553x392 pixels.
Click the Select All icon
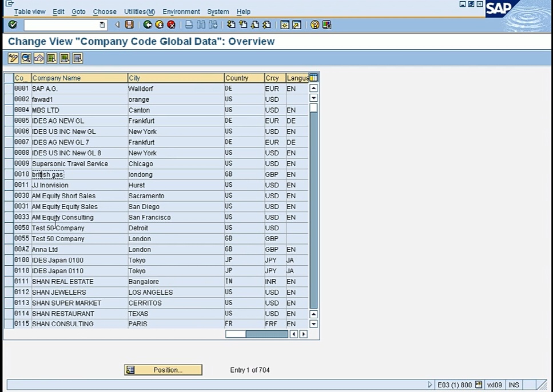click(52, 58)
